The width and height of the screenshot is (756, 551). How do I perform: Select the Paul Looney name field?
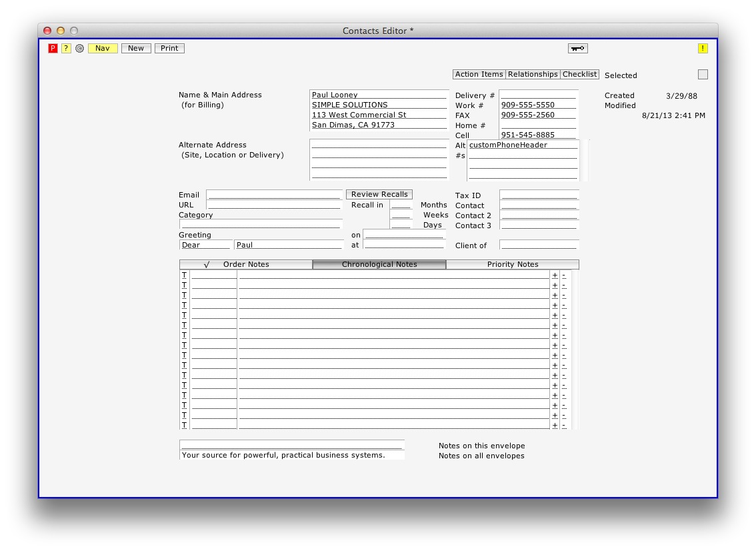[x=379, y=95]
